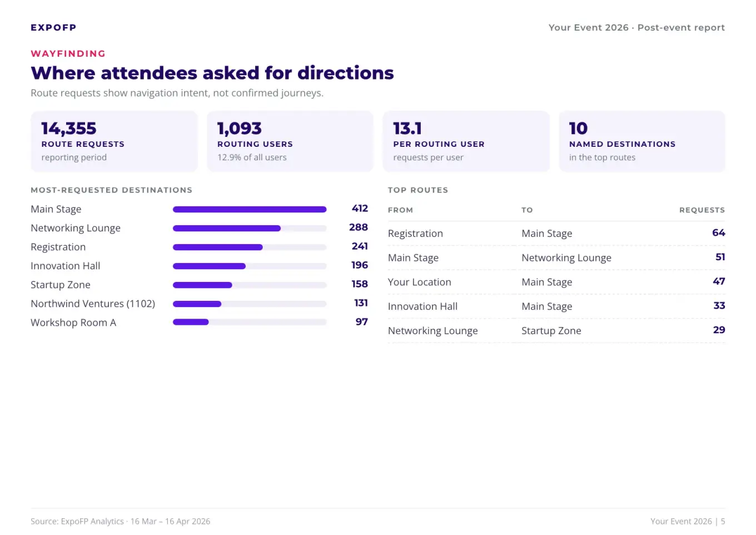
Task: Select the Networking Lounge destination label in the bar chart
Action: pyautogui.click(x=76, y=228)
